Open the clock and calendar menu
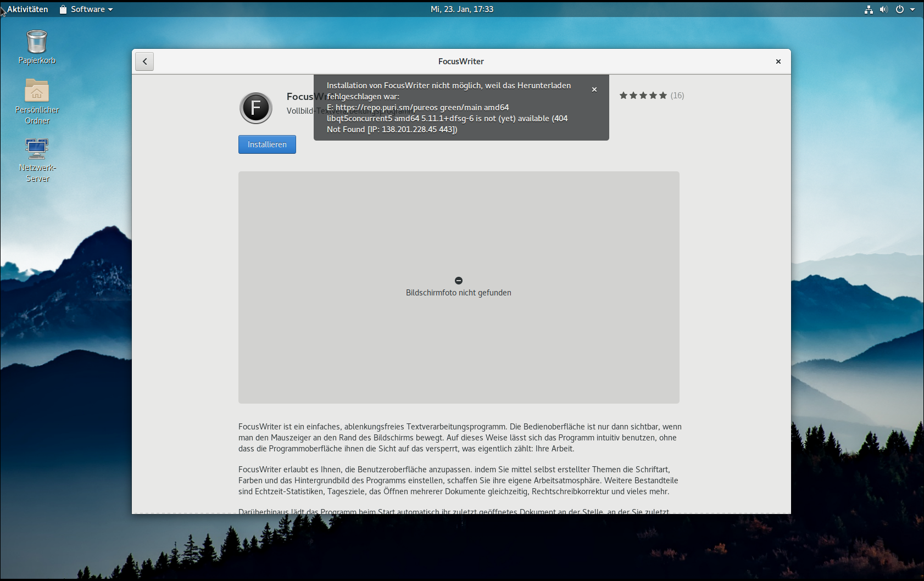Image resolution: width=924 pixels, height=581 pixels. (461, 9)
